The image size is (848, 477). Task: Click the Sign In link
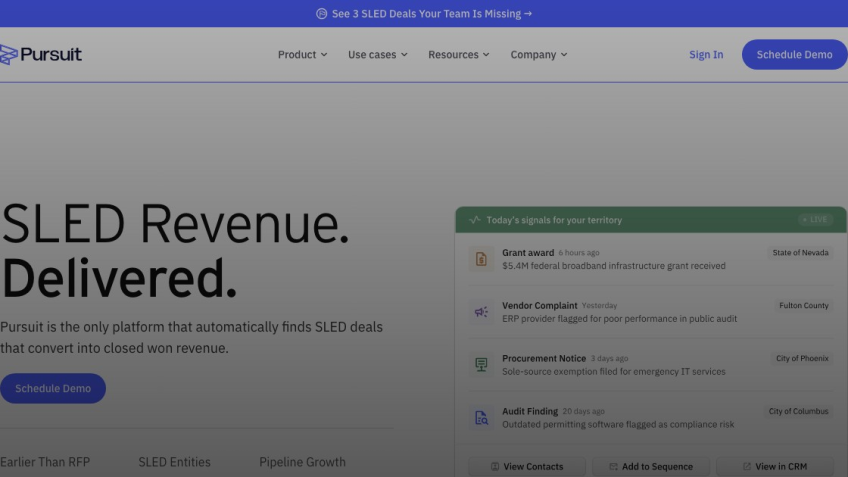pyautogui.click(x=705, y=55)
